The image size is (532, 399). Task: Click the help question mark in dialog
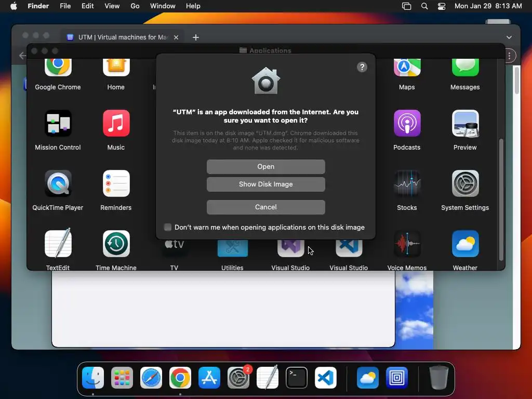pyautogui.click(x=362, y=67)
